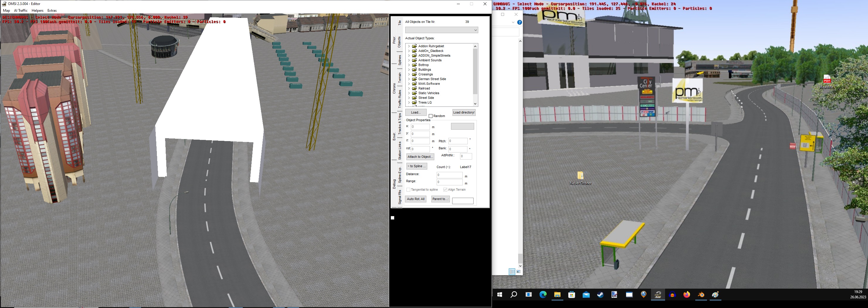Open Firefox from the taskbar
The height and width of the screenshot is (308, 868).
click(x=686, y=295)
